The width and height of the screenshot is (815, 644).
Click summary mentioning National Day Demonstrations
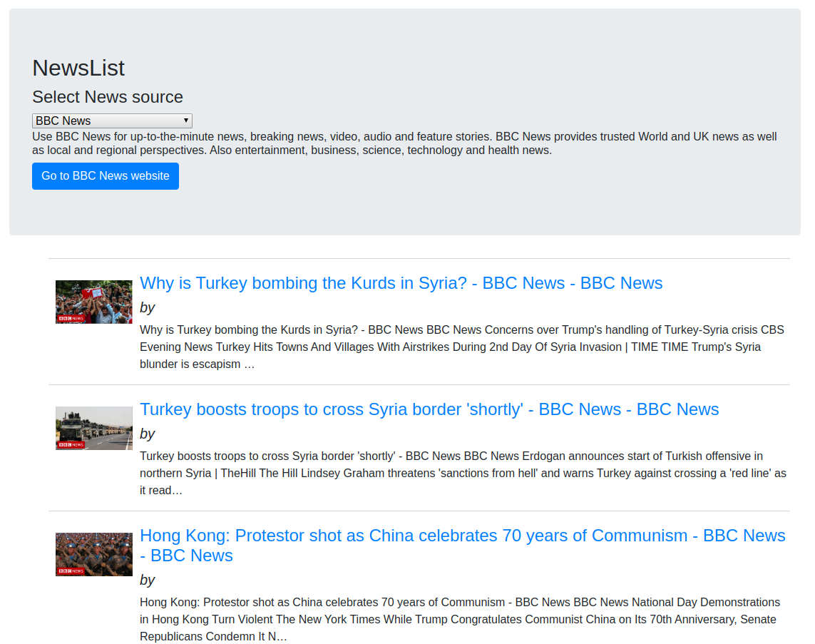(x=460, y=620)
